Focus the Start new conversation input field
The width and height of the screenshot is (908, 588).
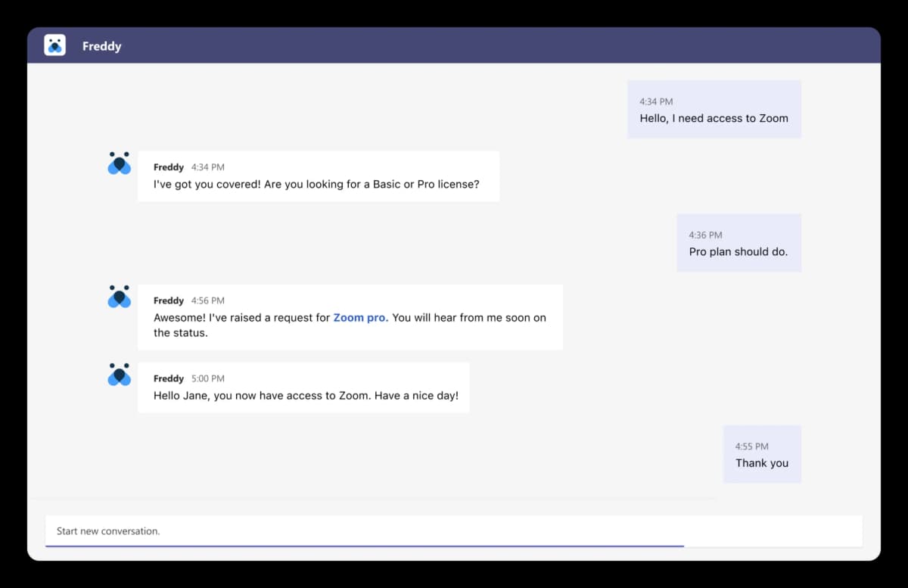[x=452, y=531]
